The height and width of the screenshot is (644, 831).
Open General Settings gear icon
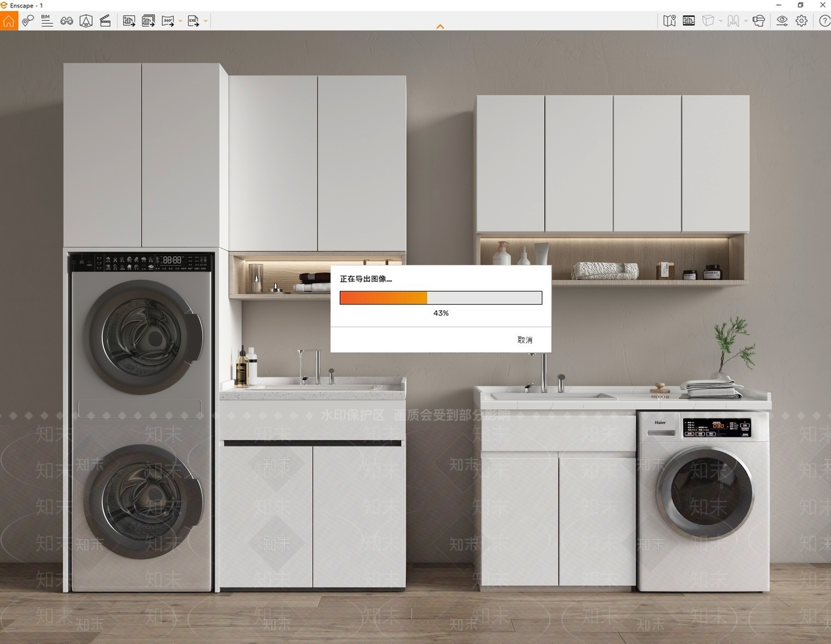pos(801,21)
